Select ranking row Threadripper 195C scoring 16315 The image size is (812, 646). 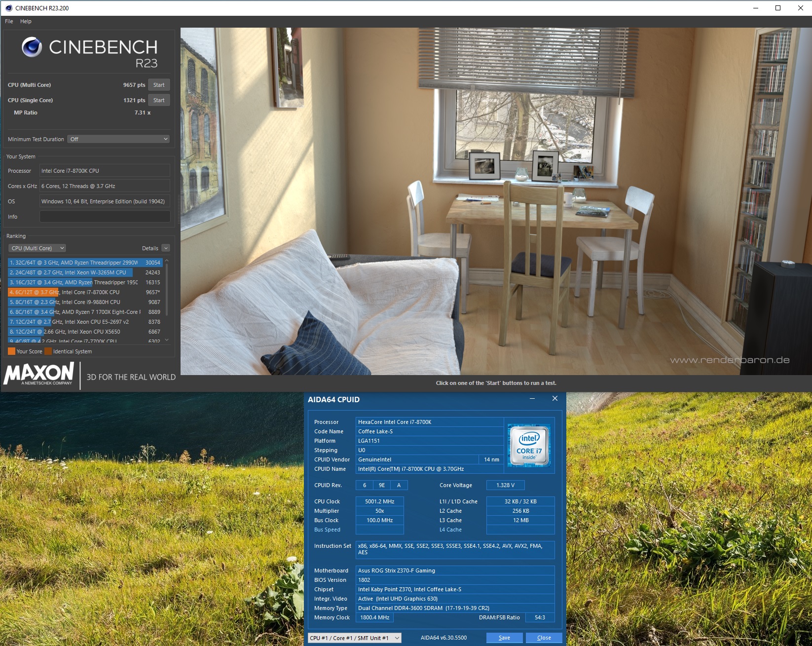click(85, 282)
